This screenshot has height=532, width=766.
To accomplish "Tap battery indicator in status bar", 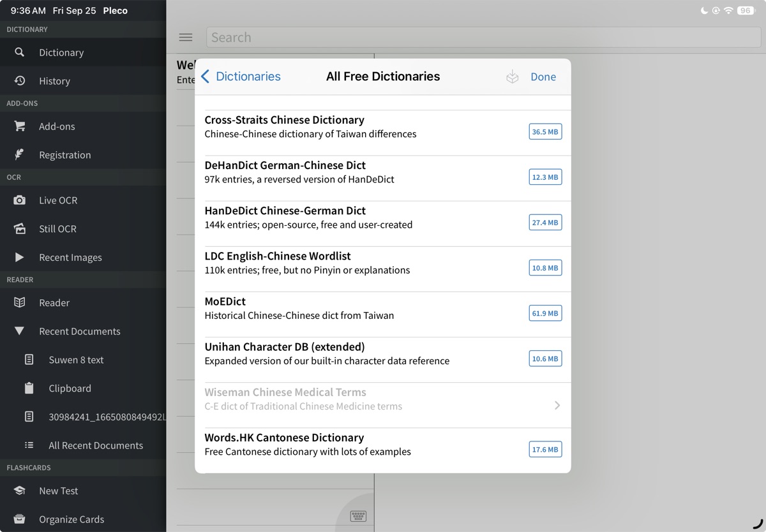I will 746,10.
